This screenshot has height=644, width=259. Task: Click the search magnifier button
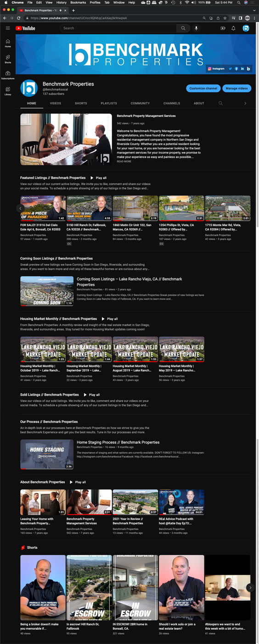[183, 28]
